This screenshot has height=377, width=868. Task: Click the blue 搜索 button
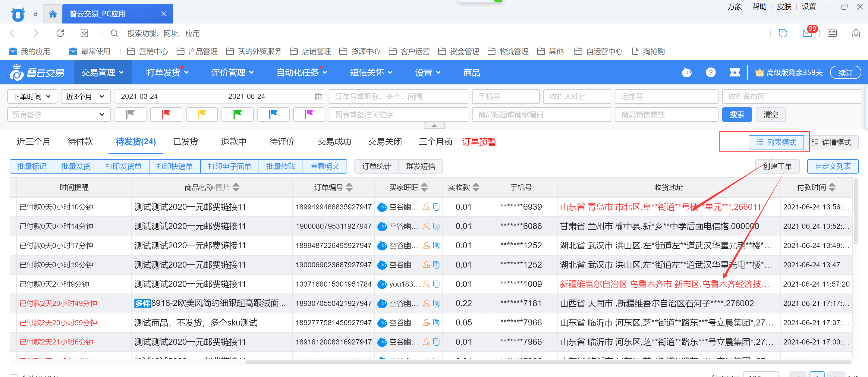point(737,115)
